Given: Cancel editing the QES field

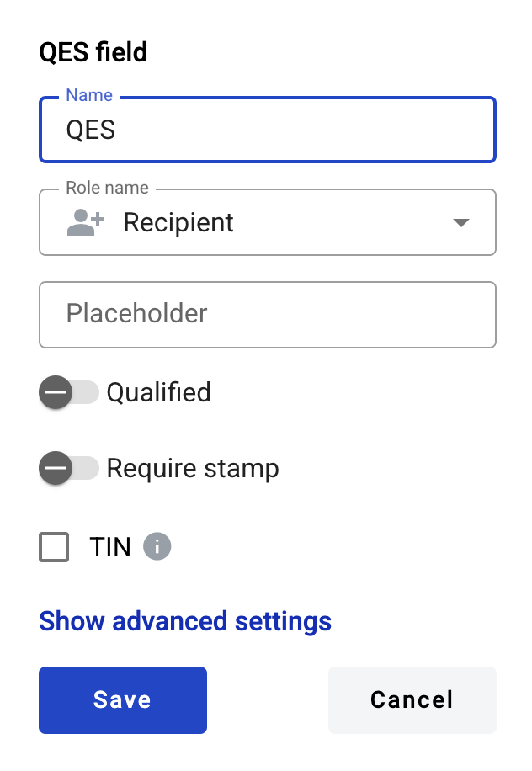Looking at the screenshot, I should [x=412, y=699].
